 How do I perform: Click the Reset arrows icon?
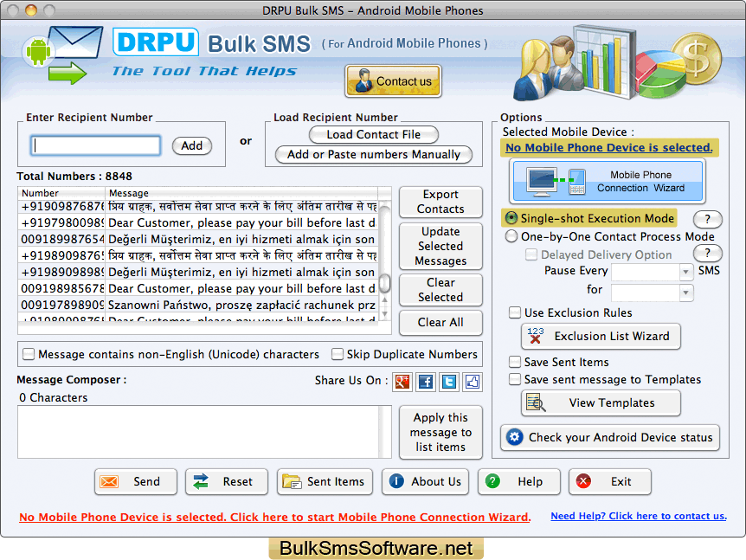pyautogui.click(x=200, y=481)
